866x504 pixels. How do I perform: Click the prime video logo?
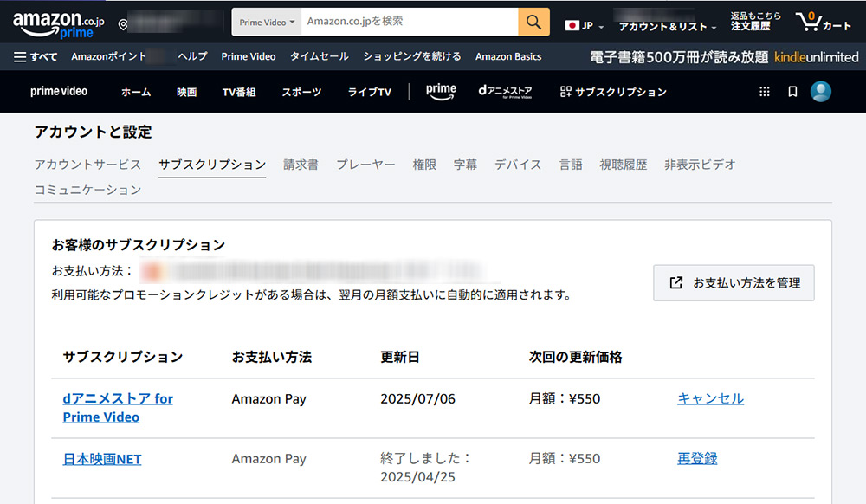pos(59,92)
